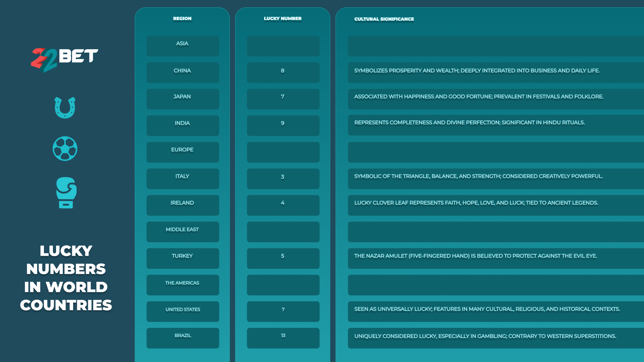Select the MIDDLE EAST region cell
This screenshot has width=644, height=362.
183,232
